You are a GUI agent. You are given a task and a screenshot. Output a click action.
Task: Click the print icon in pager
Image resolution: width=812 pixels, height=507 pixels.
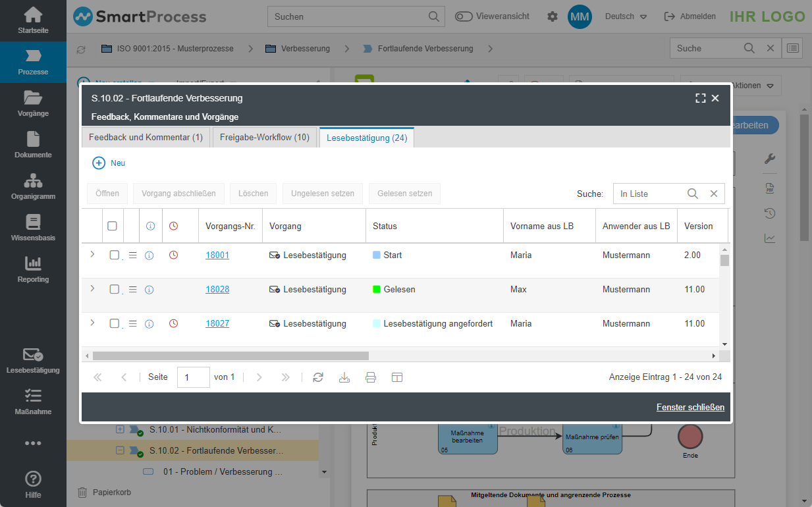pyautogui.click(x=371, y=377)
